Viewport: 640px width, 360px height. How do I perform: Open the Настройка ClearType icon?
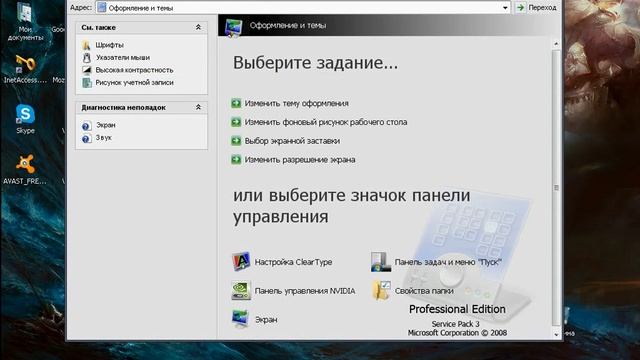click(x=241, y=262)
